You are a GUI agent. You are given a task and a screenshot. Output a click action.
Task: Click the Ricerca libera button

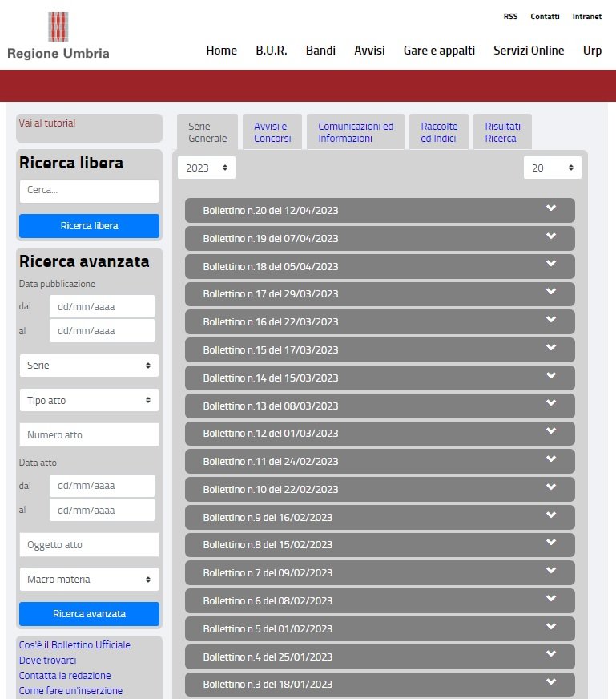[89, 226]
